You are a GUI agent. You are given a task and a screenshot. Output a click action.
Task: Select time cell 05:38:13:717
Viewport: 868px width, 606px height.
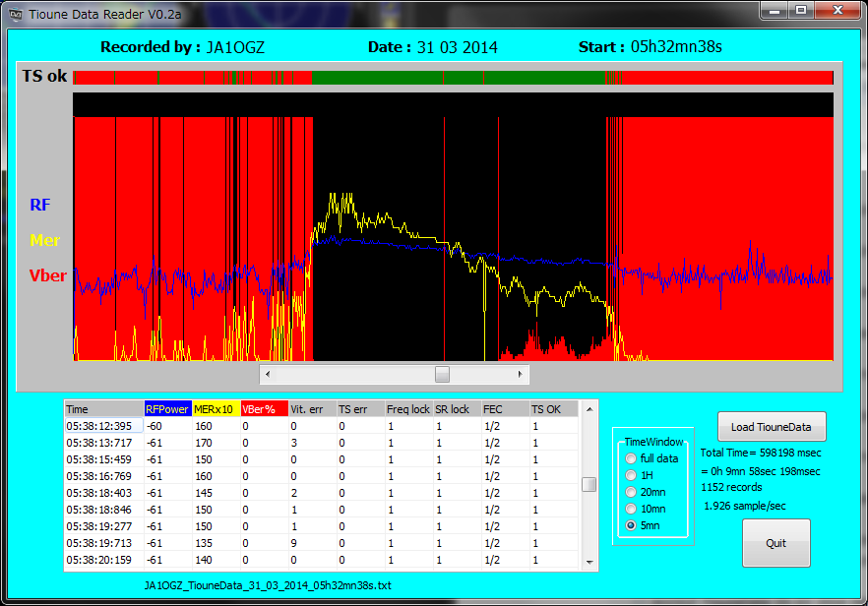[104, 443]
